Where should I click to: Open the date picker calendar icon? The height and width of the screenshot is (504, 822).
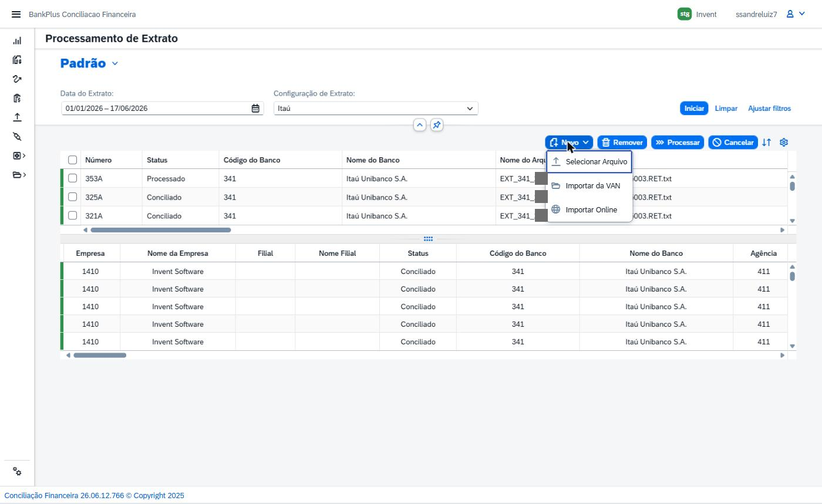[255, 109]
